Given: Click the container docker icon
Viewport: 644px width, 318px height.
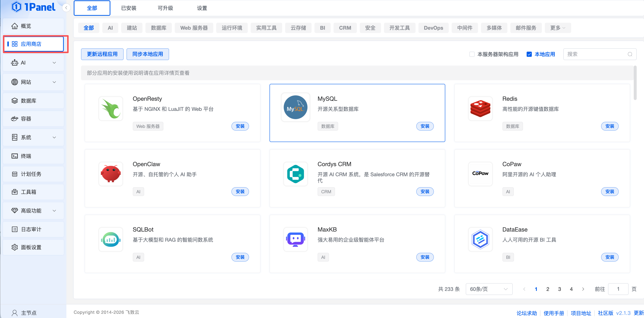Looking at the screenshot, I should pos(14,119).
